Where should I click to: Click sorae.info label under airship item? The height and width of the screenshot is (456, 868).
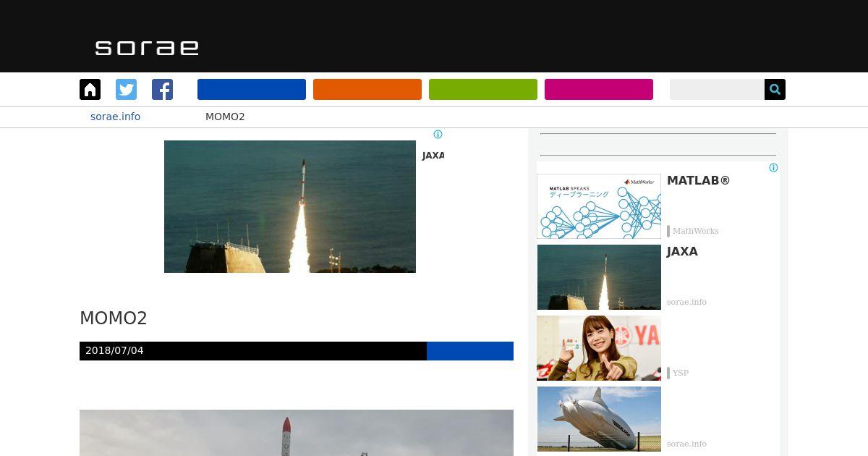click(x=686, y=444)
